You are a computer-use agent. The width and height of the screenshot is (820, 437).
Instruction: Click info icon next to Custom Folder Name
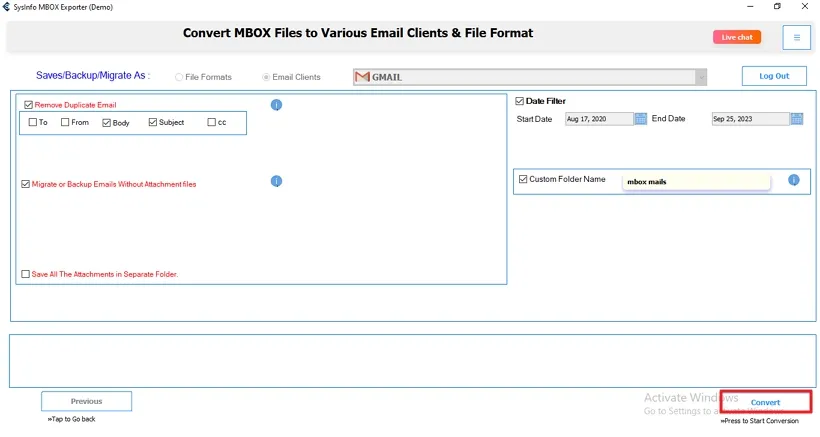793,180
